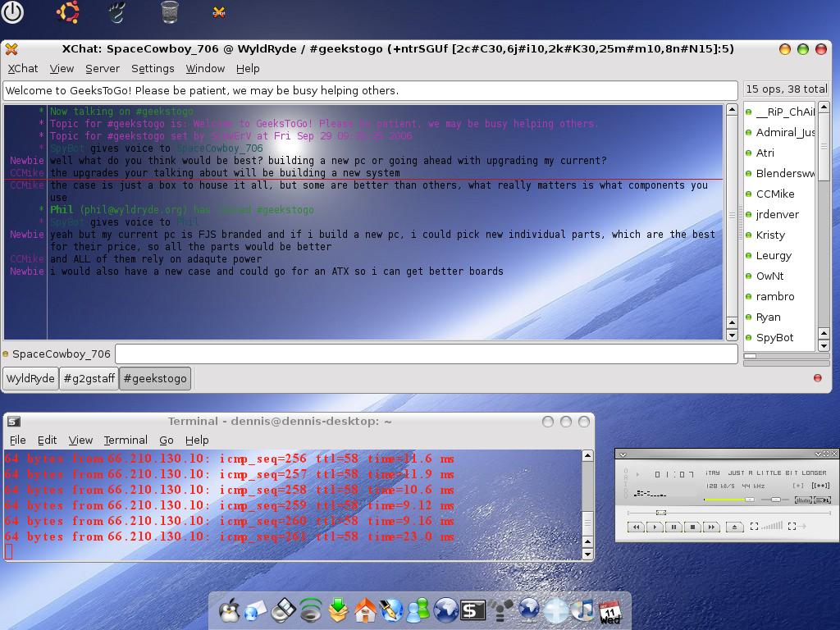840x630 pixels.
Task: Open the green wireless signal dock icon
Action: pyautogui.click(x=311, y=610)
